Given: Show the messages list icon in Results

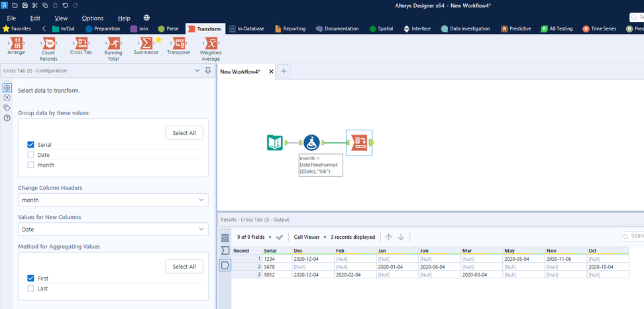Looking at the screenshot, I should [x=225, y=238].
